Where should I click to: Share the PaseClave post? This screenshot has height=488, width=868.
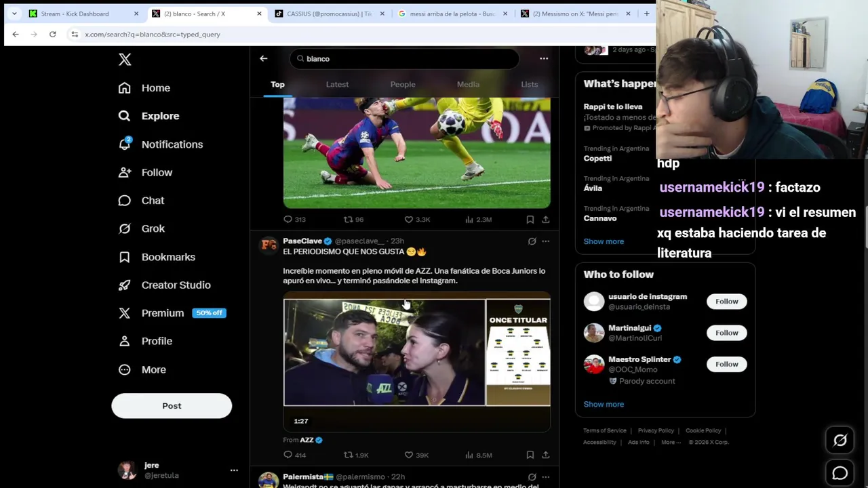coord(546,455)
